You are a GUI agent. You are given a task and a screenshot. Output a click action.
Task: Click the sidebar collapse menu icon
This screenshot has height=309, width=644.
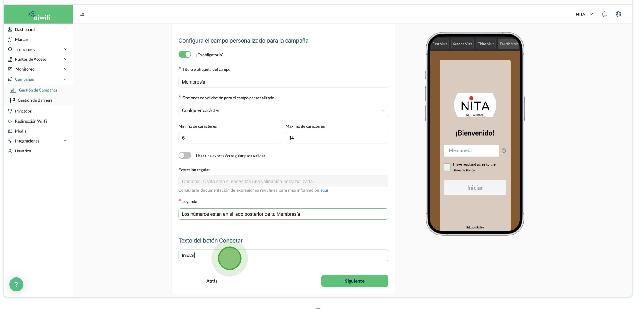pyautogui.click(x=82, y=14)
